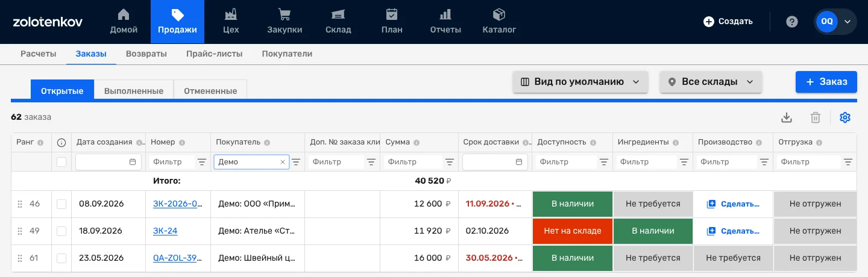Select checkbox for order dated 23.05.2026
The height and width of the screenshot is (277, 868).
pos(61,258)
